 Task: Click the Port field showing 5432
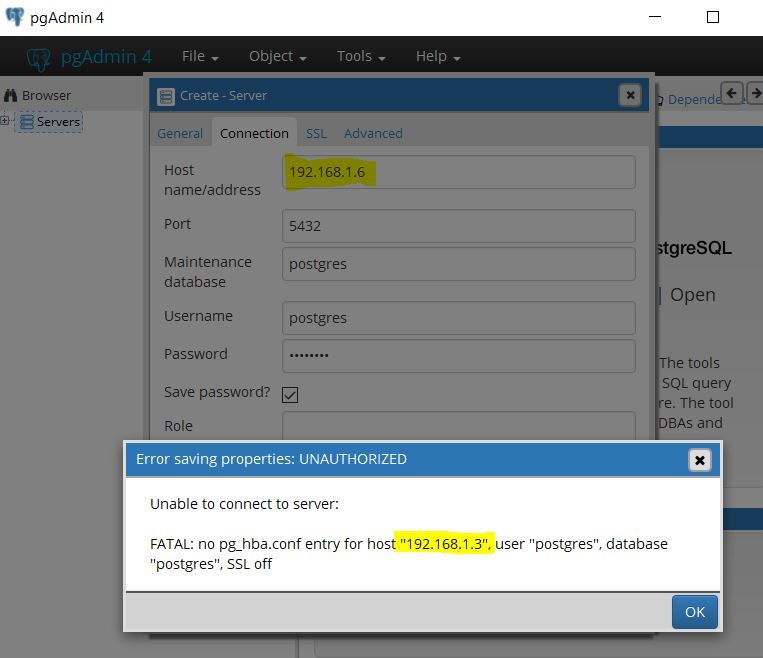[x=459, y=226]
